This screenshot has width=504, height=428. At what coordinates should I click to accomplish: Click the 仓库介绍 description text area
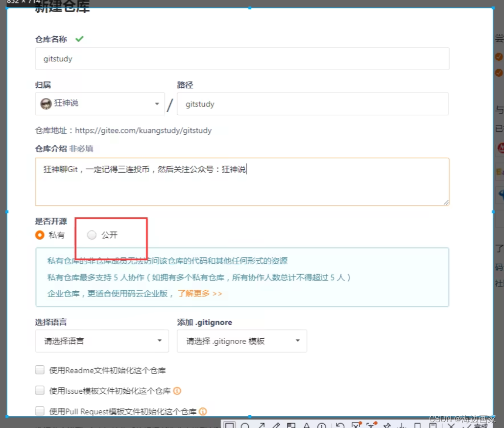click(242, 181)
